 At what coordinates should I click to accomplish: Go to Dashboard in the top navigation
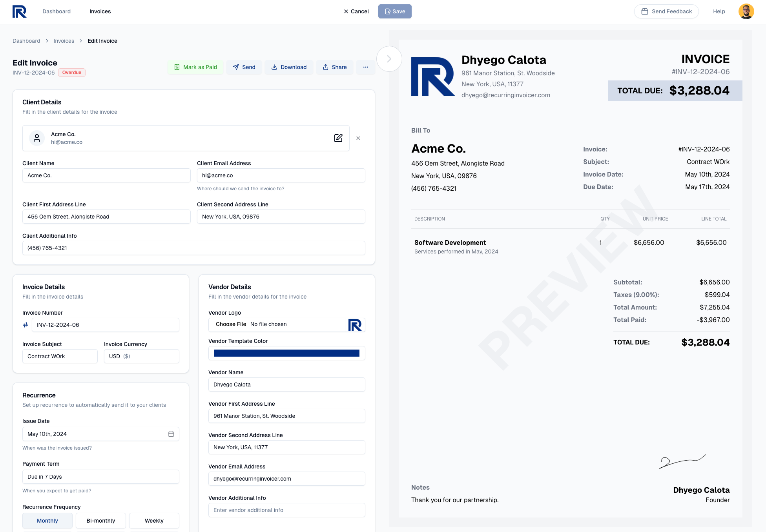click(x=57, y=11)
